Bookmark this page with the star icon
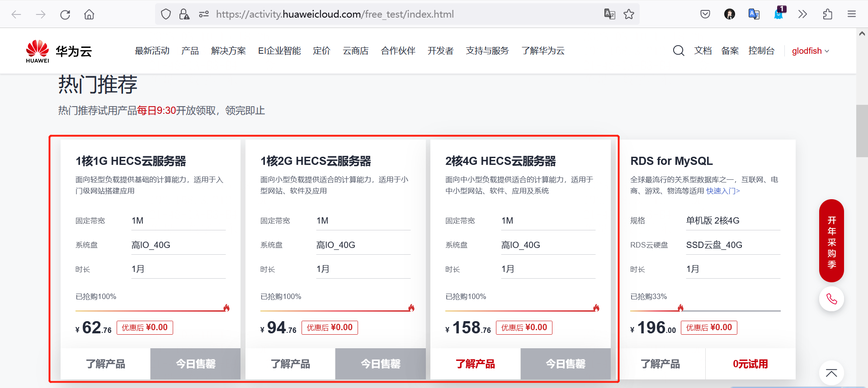Screen dimensions: 868x388 pyautogui.click(x=629, y=14)
